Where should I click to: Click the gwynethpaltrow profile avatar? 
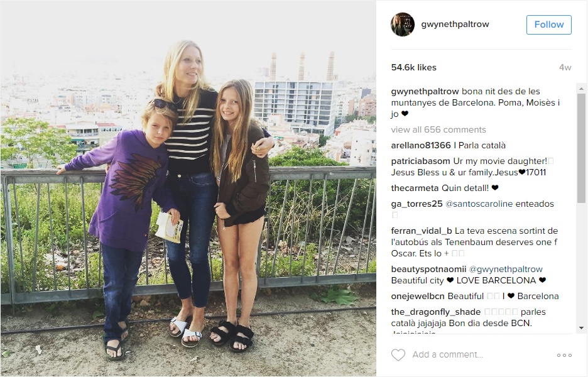[x=403, y=25]
